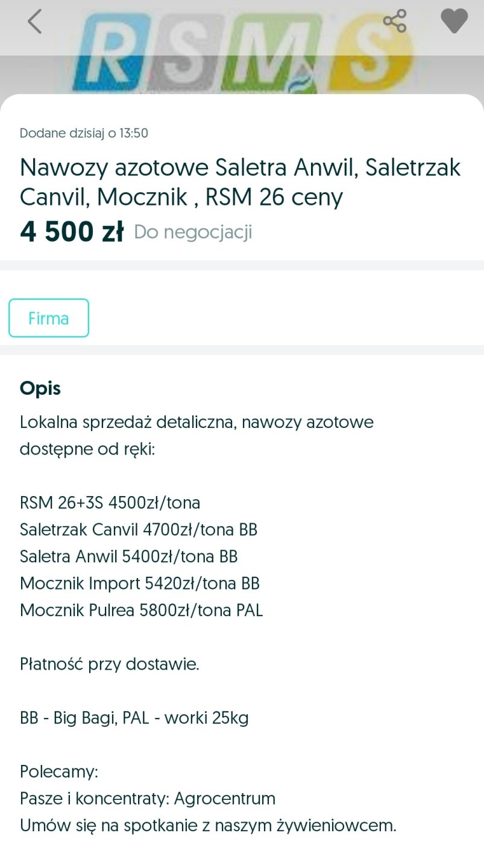
Task: Tap the Opis section heading
Action: pyautogui.click(x=40, y=388)
